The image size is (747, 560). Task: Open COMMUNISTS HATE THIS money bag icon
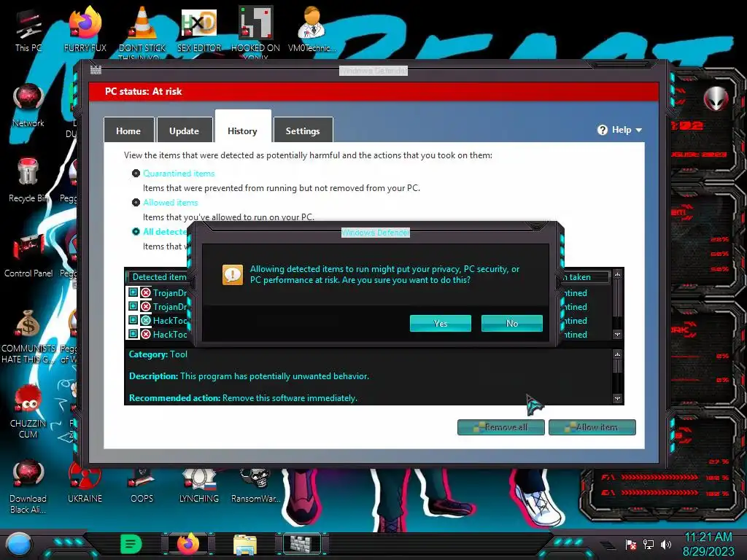tap(28, 336)
